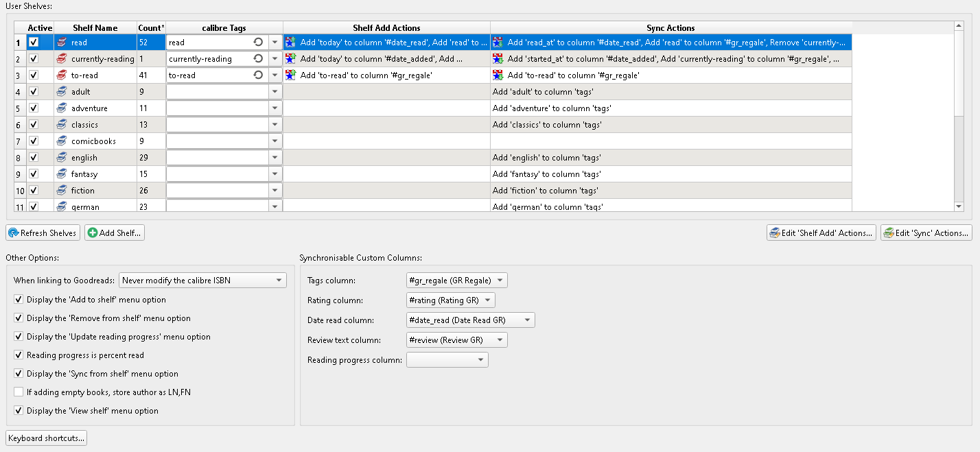Image resolution: width=980 pixels, height=452 pixels.
Task: Click the Sync Actions column header
Action: (670, 28)
